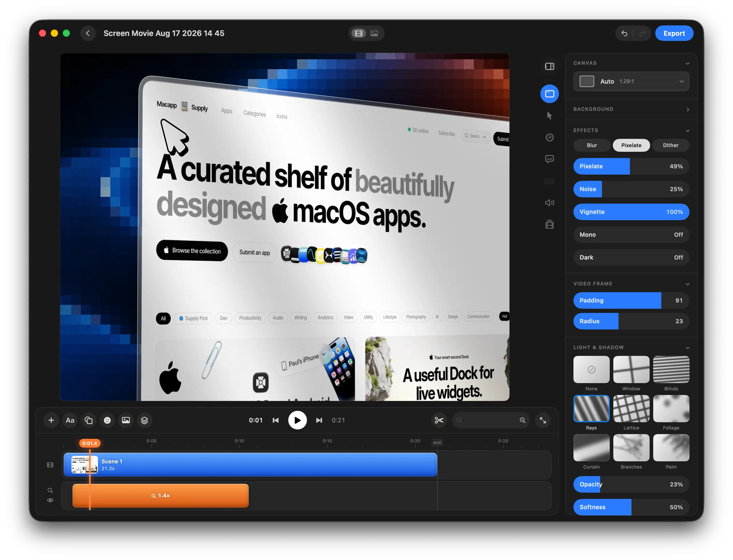Add text with the Aa tool
The width and height of the screenshot is (733, 560).
[x=70, y=420]
